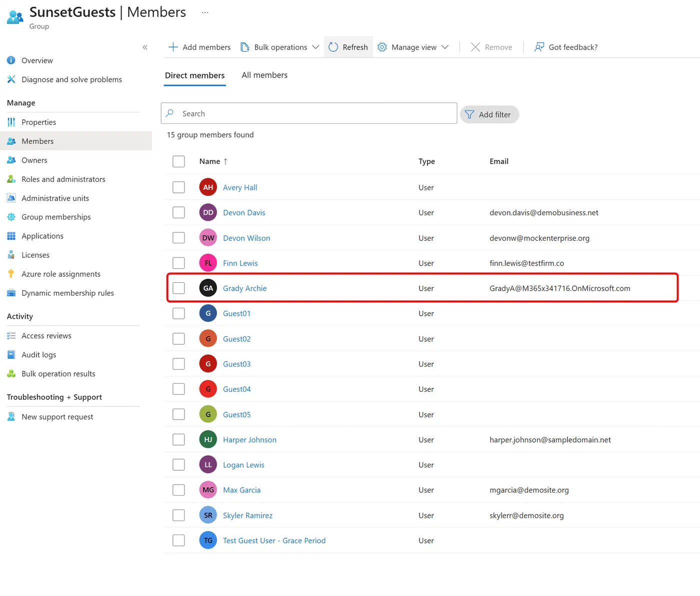Click the member Search input field

(x=309, y=113)
